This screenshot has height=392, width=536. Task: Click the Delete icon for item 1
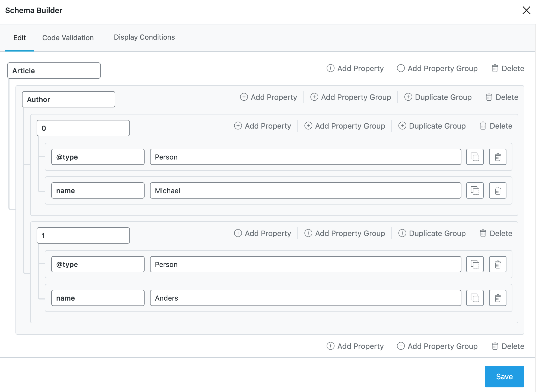(x=483, y=234)
